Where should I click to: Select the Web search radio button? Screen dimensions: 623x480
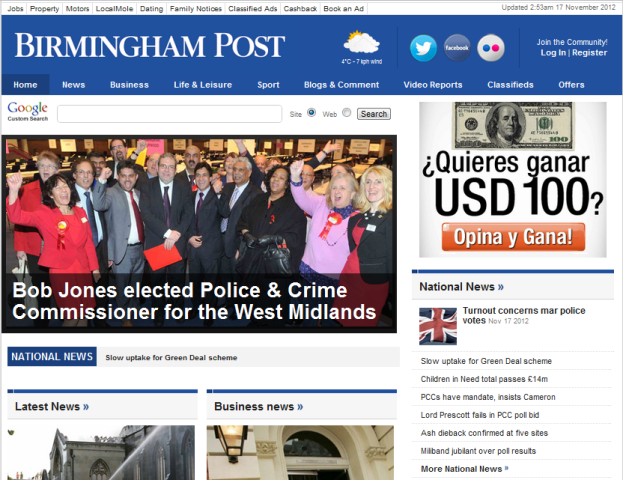click(x=347, y=112)
